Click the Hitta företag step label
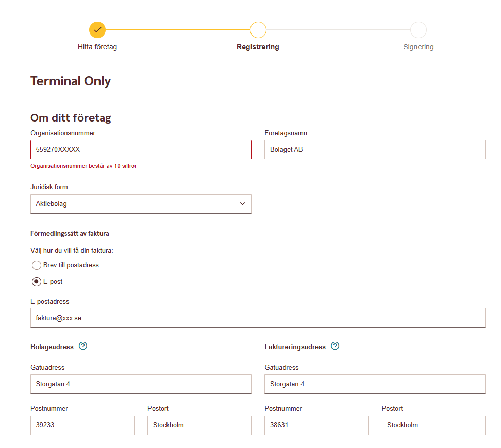This screenshot has width=501, height=448. coord(97,47)
